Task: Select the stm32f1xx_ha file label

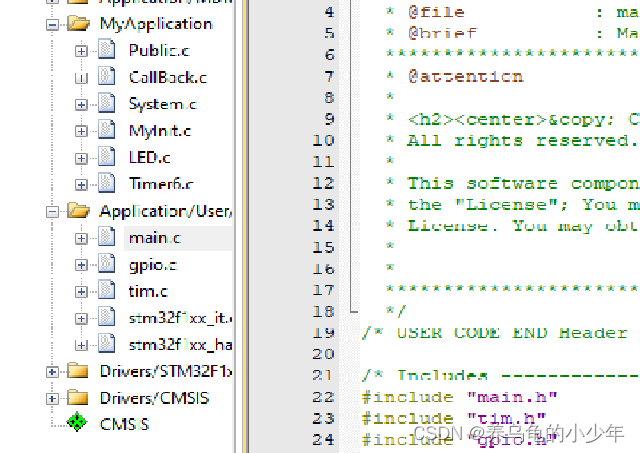Action: (180, 345)
